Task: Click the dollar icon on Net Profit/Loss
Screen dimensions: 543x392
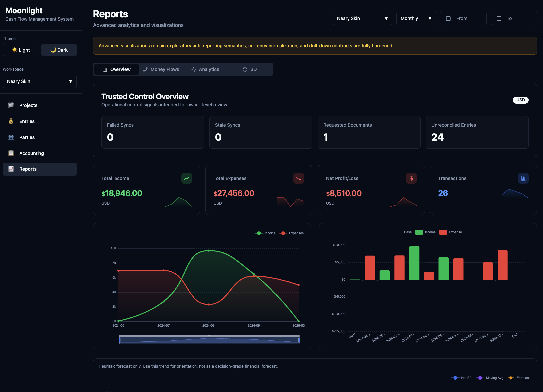Action: (x=411, y=178)
